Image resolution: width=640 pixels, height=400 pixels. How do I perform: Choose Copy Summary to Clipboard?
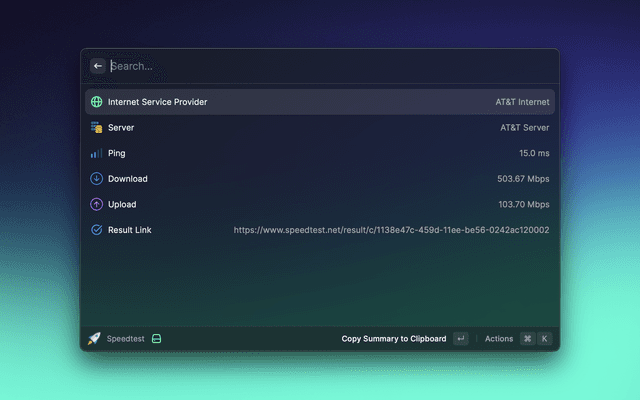click(394, 339)
